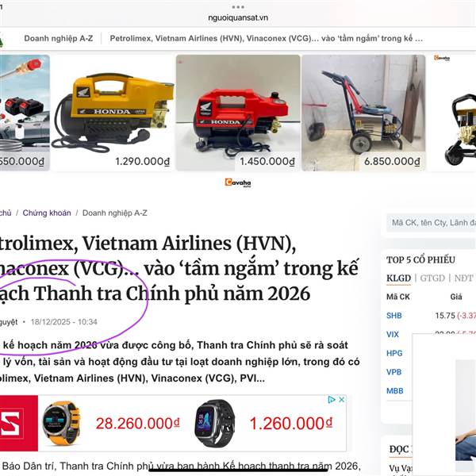
Task: Open the Chứng khoán breadcrumb link
Action: pos(47,213)
